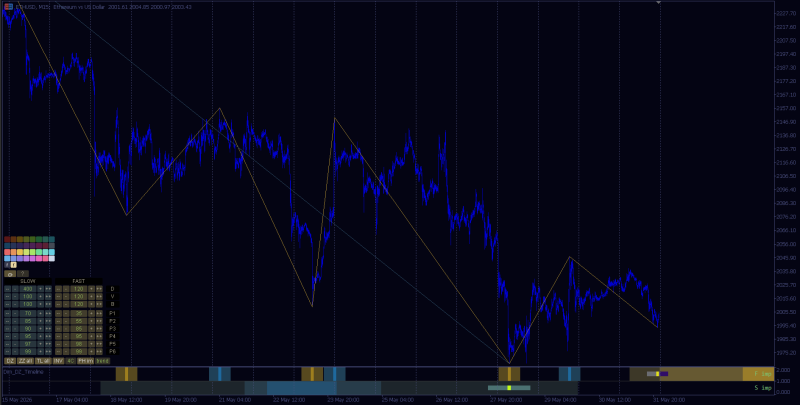Viewport: 800px width, 405px height.
Task: Click the 'Ethereum vs US Dollar' chart title
Action: [79, 7]
